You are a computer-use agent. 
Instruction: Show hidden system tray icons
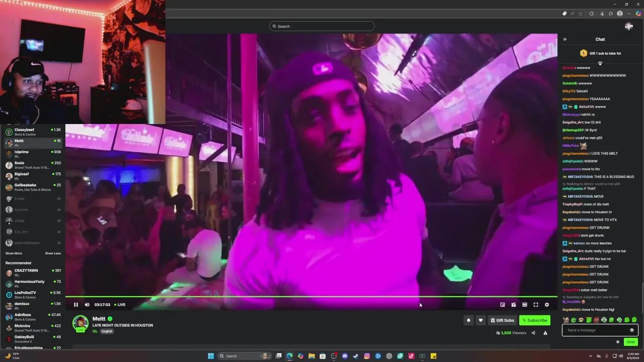click(x=591, y=356)
